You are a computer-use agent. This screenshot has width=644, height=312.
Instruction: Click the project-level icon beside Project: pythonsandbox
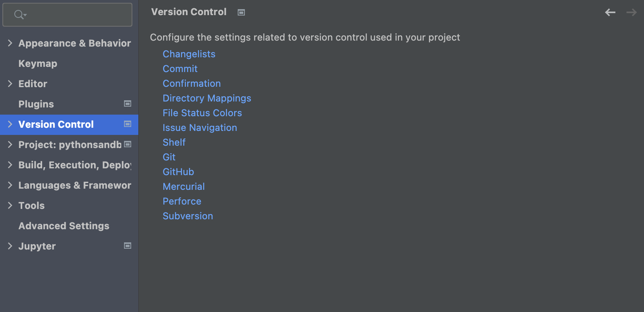point(128,144)
